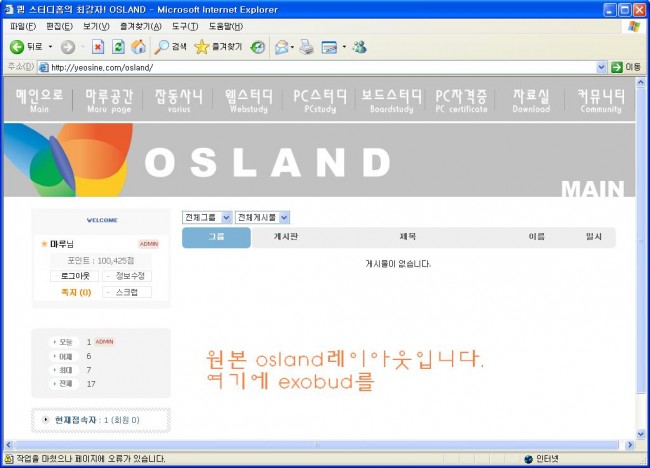This screenshot has width=650, height=468.
Task: Click the vertical scrollbar down arrow
Action: coord(641,434)
